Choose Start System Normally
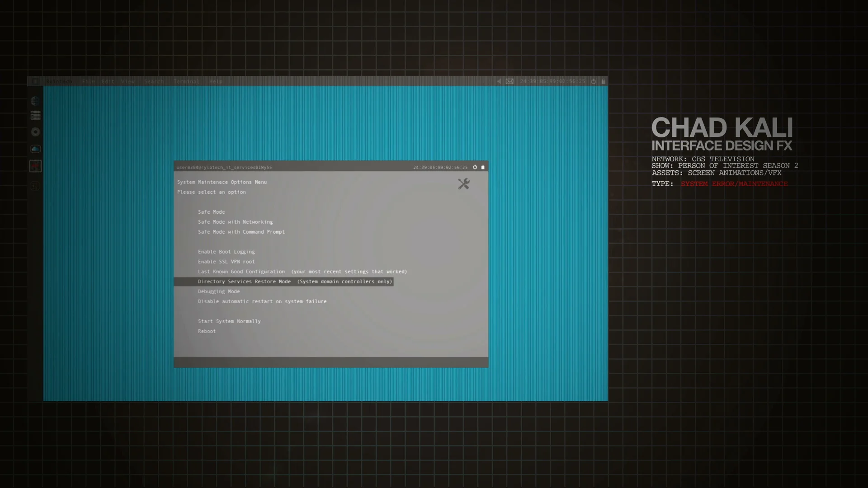 pyautogui.click(x=229, y=321)
